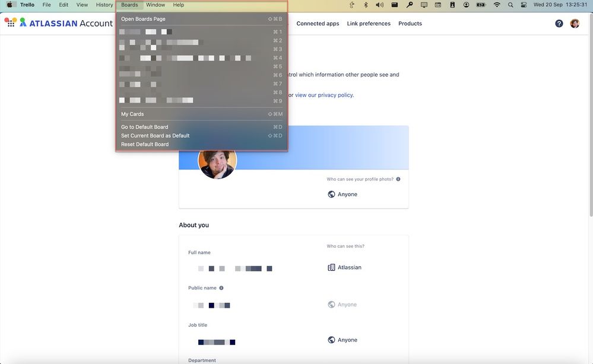Edit the Public name field
Image resolution: width=593 pixels, height=364 pixels.
[212, 305]
